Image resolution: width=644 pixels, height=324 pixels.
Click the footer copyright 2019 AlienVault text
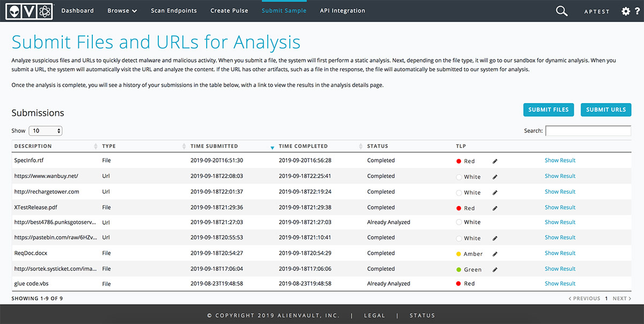coord(273,315)
